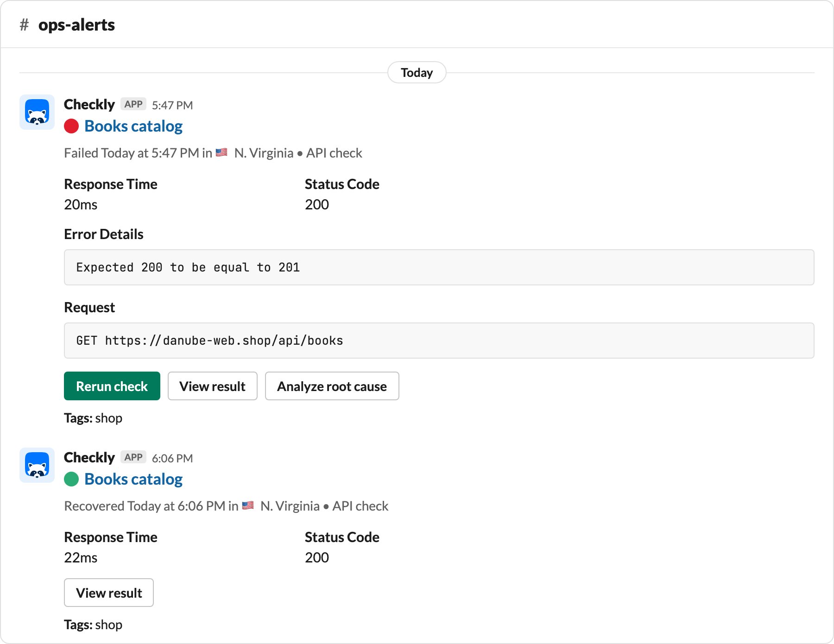The height and width of the screenshot is (644, 834).
Task: Click the hash symbol beside ops-alerts
Action: point(24,25)
